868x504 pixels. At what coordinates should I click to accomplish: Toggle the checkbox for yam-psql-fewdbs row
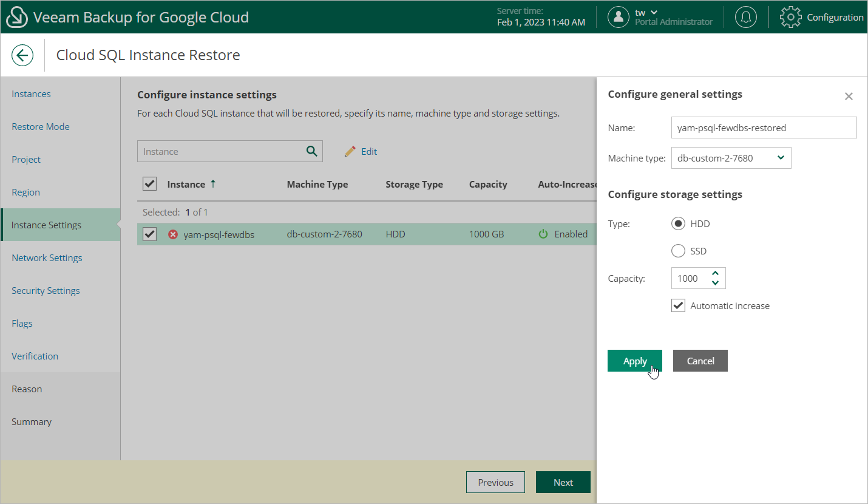[149, 234]
